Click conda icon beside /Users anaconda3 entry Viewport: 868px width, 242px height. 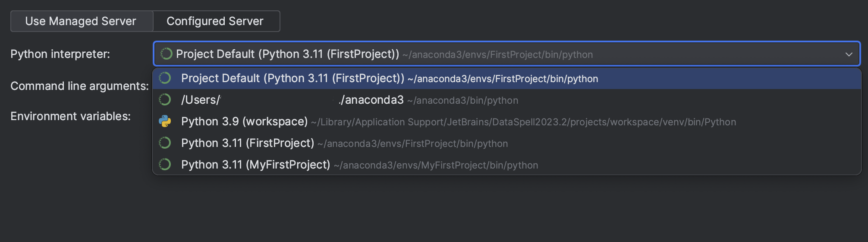point(165,100)
